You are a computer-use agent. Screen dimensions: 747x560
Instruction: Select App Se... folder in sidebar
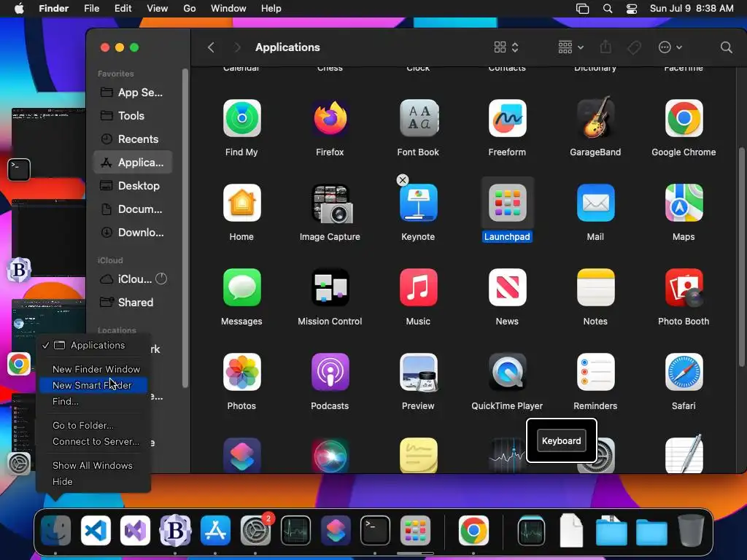tap(133, 93)
